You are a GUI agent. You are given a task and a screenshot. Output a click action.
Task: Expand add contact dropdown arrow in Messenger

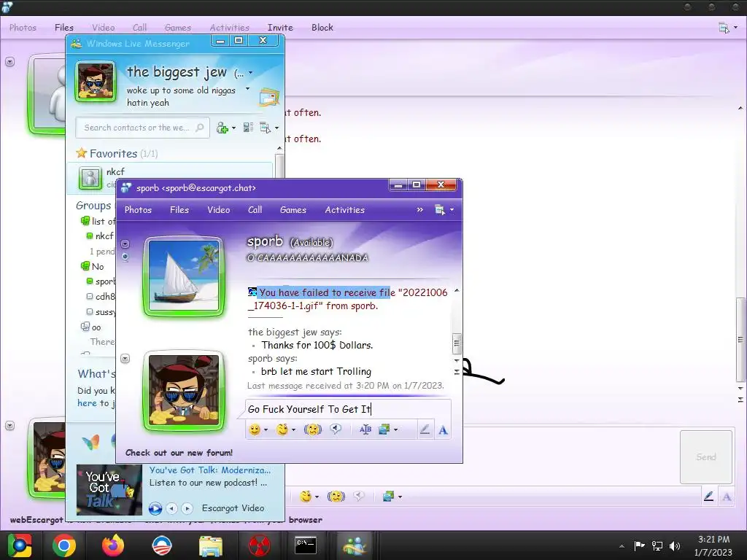pyautogui.click(x=233, y=128)
